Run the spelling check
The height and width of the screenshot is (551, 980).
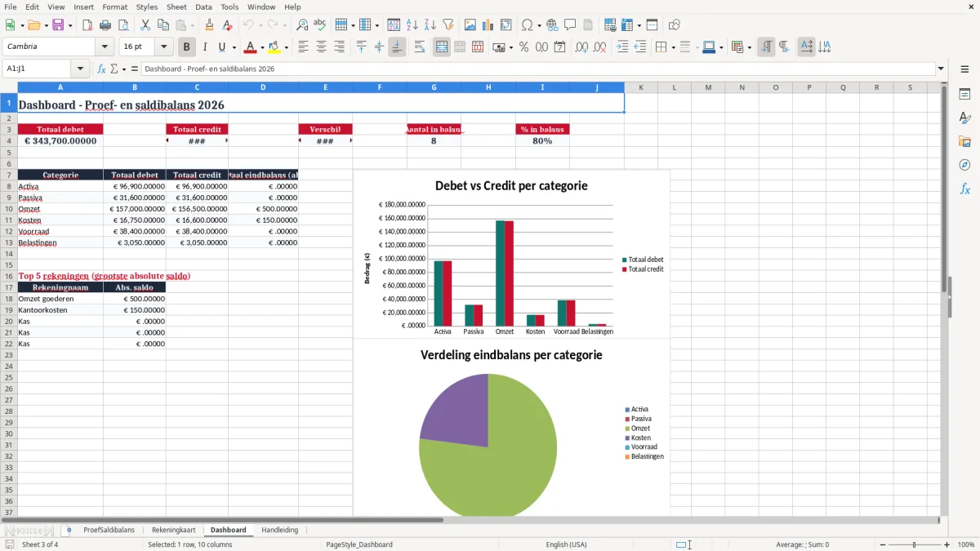pyautogui.click(x=320, y=25)
